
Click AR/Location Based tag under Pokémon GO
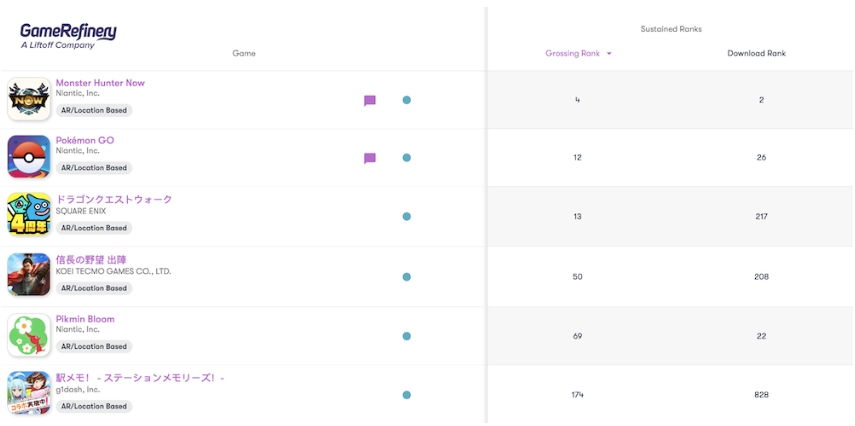click(94, 168)
